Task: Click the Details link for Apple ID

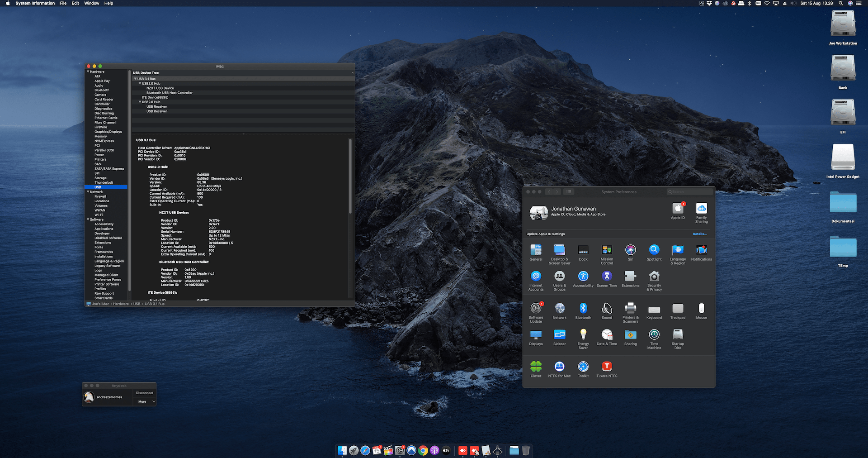Action: tap(699, 234)
